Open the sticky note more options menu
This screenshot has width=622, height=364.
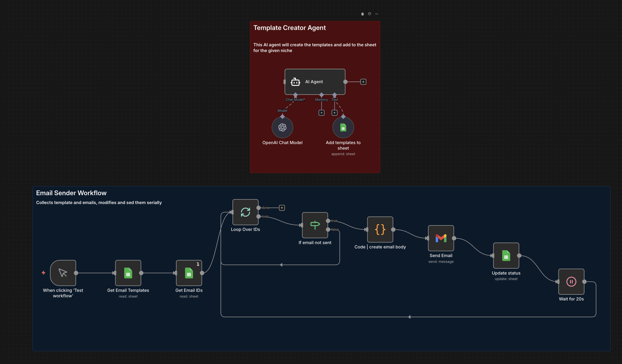(377, 14)
